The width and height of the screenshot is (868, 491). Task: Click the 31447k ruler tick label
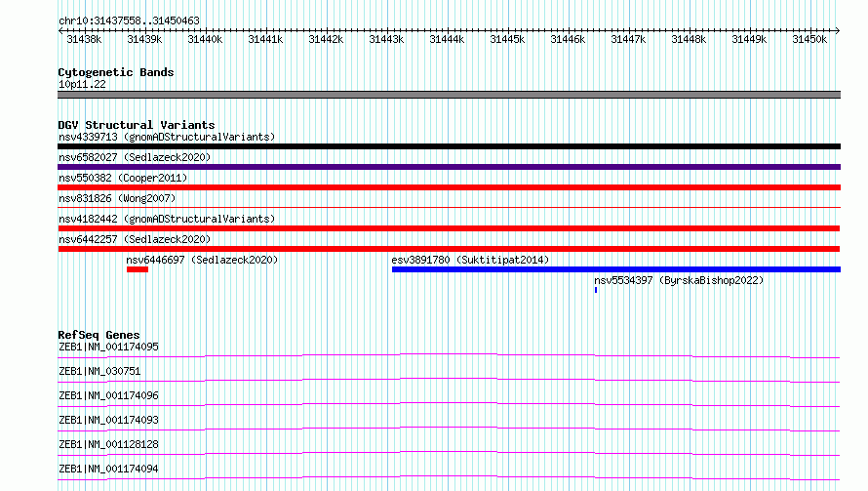[x=628, y=40]
